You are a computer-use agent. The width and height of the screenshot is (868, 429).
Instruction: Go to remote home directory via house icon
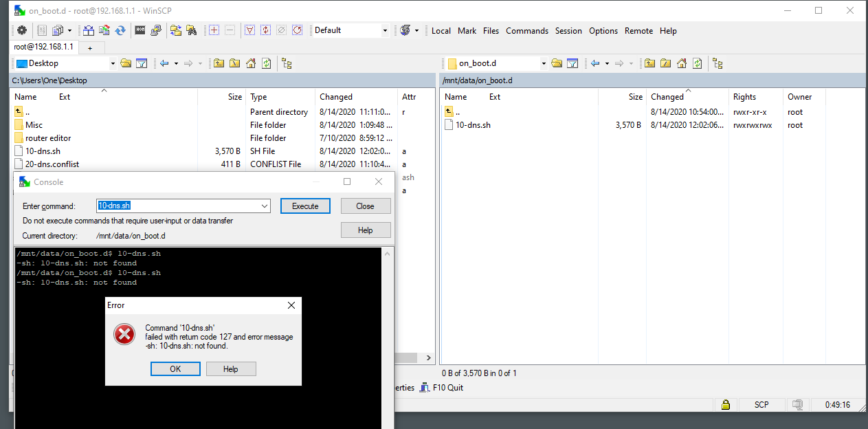click(682, 63)
